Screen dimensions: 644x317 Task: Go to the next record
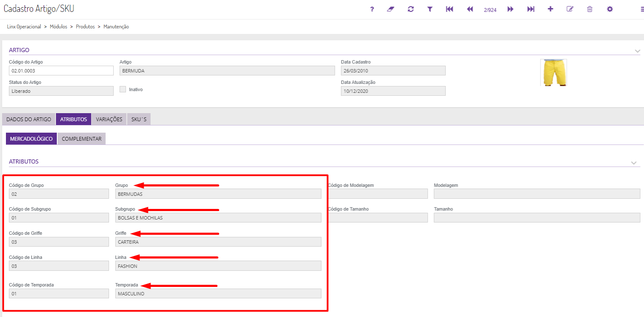coord(510,9)
